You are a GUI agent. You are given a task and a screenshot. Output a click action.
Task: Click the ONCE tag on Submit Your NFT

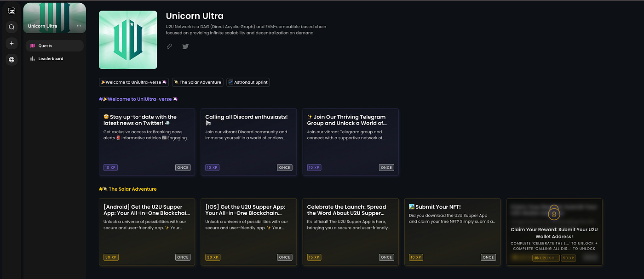pyautogui.click(x=489, y=257)
